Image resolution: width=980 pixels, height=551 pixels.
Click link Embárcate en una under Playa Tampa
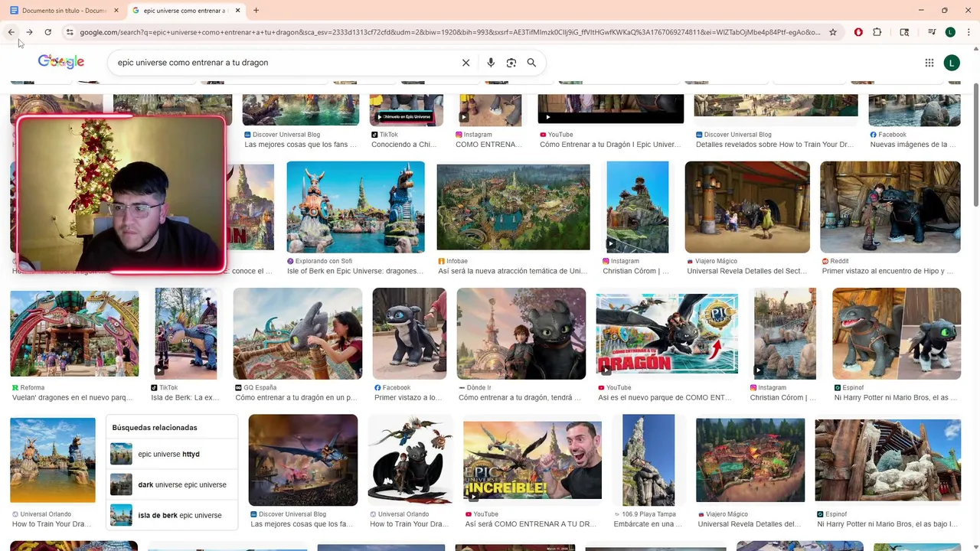tap(648, 524)
